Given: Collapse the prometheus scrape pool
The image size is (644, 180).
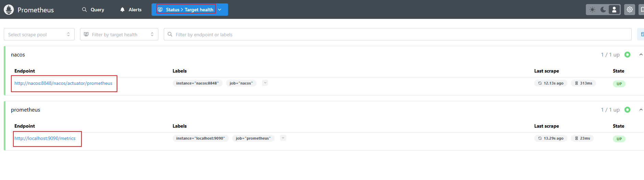Looking at the screenshot, I should [641, 110].
